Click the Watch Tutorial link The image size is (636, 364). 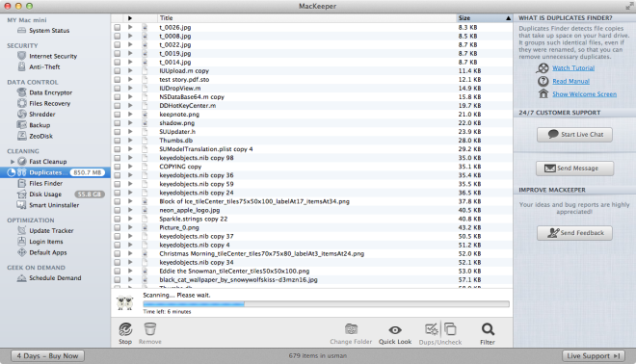click(573, 68)
